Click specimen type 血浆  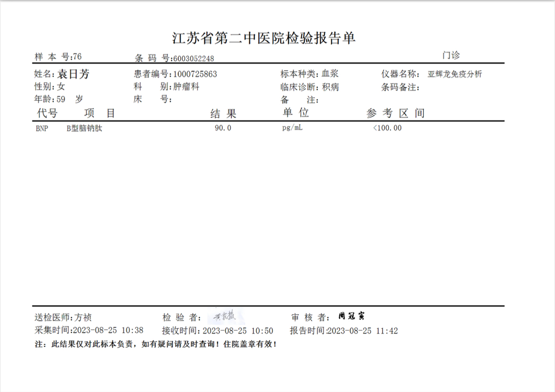point(330,73)
